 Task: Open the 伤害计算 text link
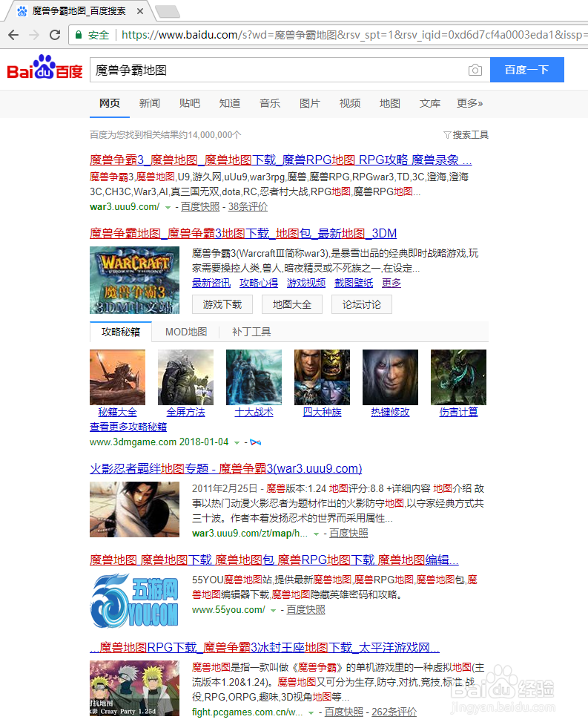coord(458,412)
